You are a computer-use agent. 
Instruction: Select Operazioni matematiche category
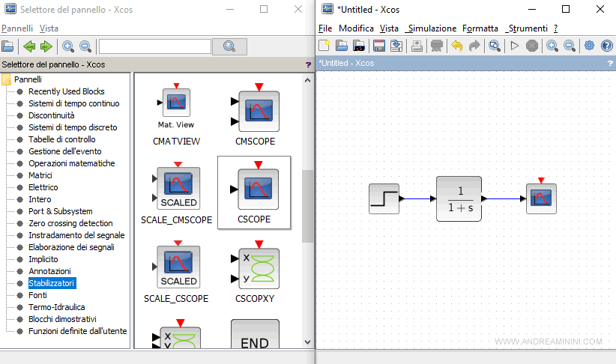[x=71, y=163]
